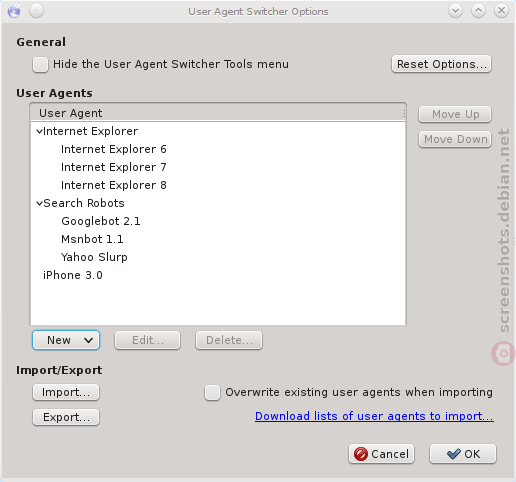Click the Import button
The height and width of the screenshot is (482, 516).
coord(66,392)
